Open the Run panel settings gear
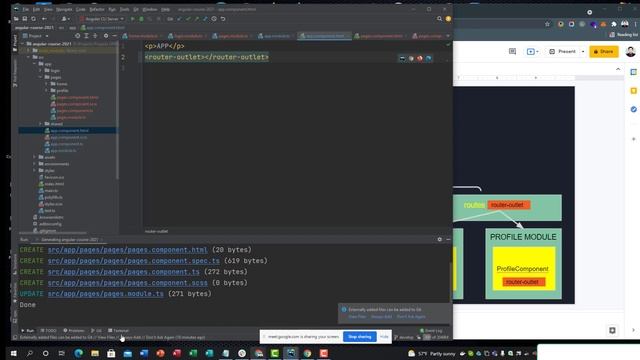The height and width of the screenshot is (360, 640). pos(440,240)
